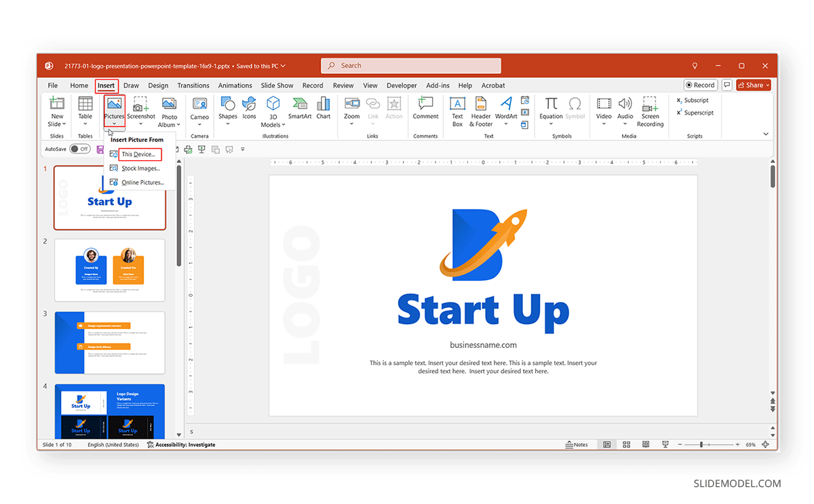This screenshot has width=814, height=504.
Task: Click the zoom in plus button
Action: 737,445
